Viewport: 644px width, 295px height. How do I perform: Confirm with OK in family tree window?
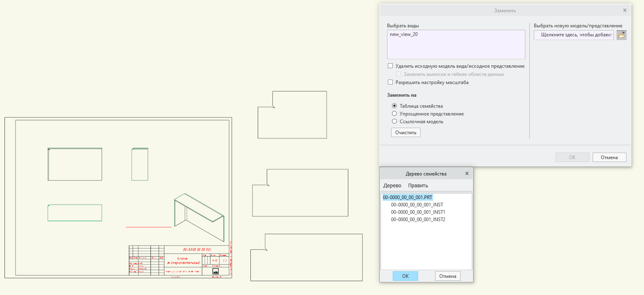pyautogui.click(x=405, y=276)
